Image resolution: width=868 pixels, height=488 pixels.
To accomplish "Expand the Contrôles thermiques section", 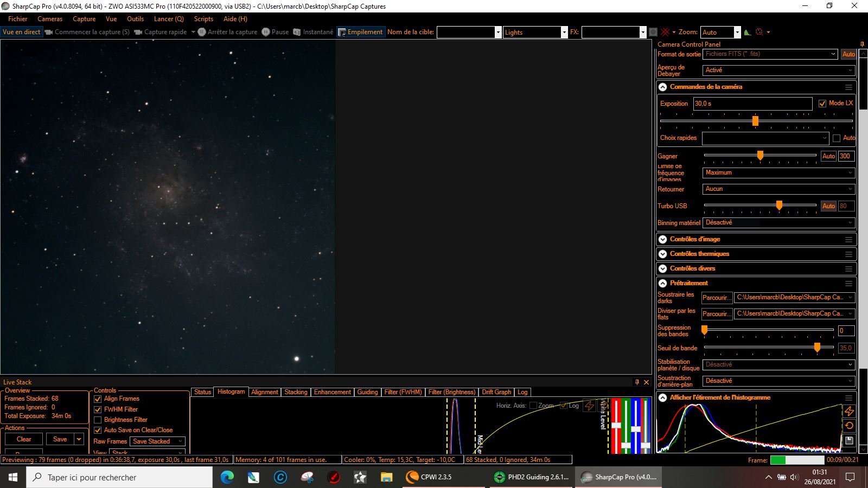I will pos(662,254).
